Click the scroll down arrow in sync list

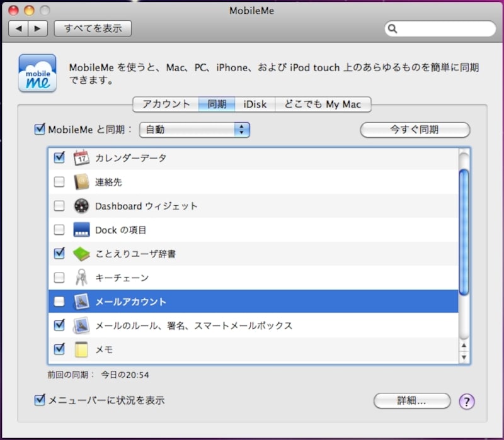coord(464,357)
